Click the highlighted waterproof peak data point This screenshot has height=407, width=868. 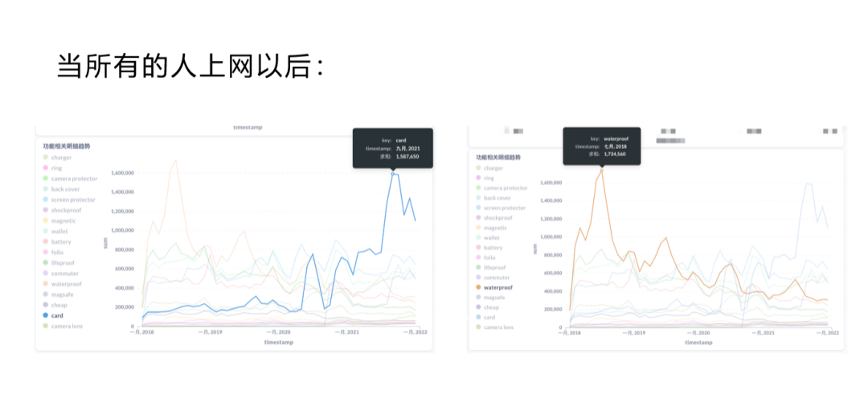tap(600, 169)
